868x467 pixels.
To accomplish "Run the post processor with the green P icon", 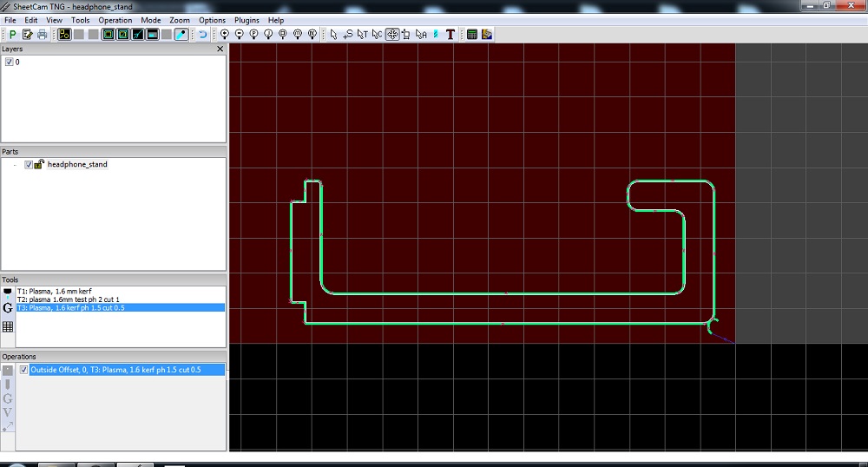I will click(12, 35).
